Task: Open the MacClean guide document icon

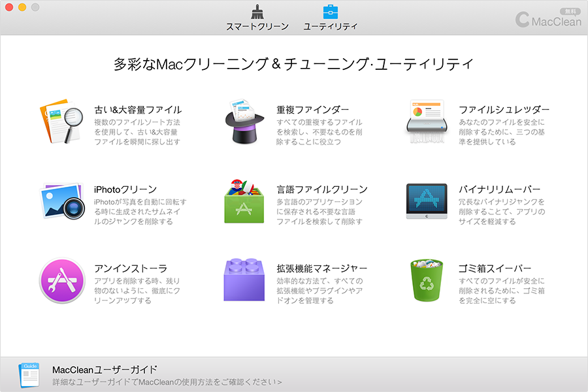Action: 29,375
